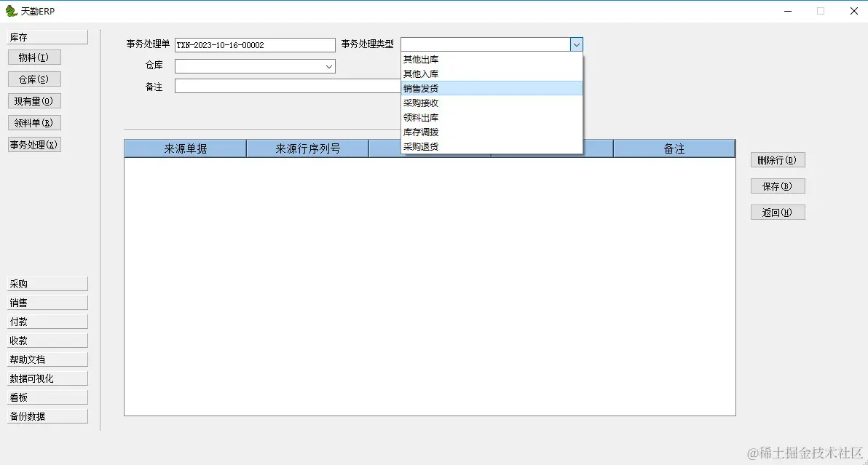The height and width of the screenshot is (465, 868).
Task: Click the 删除行(D) delete row button
Action: point(777,159)
